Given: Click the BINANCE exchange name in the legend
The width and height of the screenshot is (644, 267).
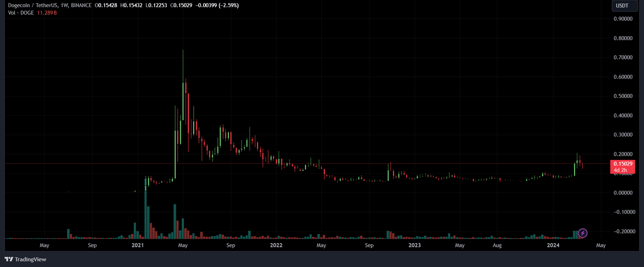Looking at the screenshot, I should pyautogui.click(x=81, y=5).
